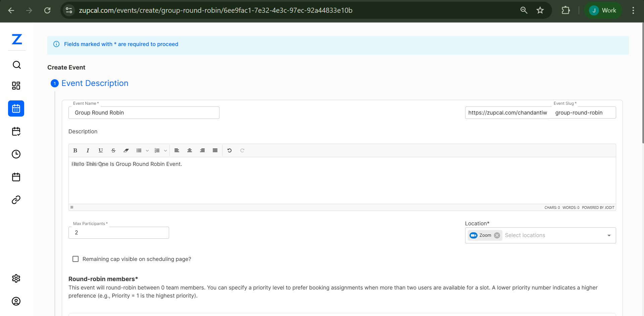Toggle italic text in the description editor
This screenshot has height=316, width=644.
tap(88, 150)
